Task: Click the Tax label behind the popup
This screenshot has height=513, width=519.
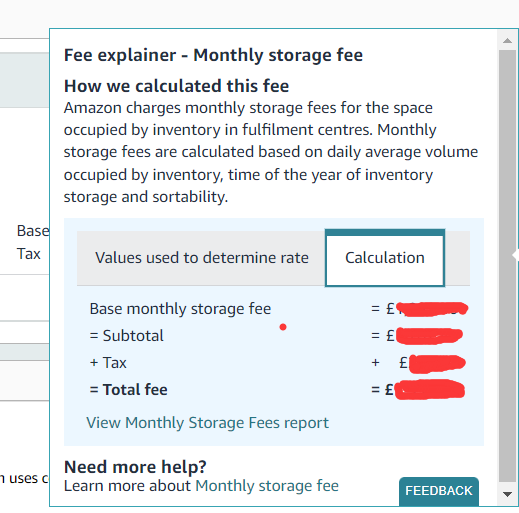Action: [x=28, y=254]
